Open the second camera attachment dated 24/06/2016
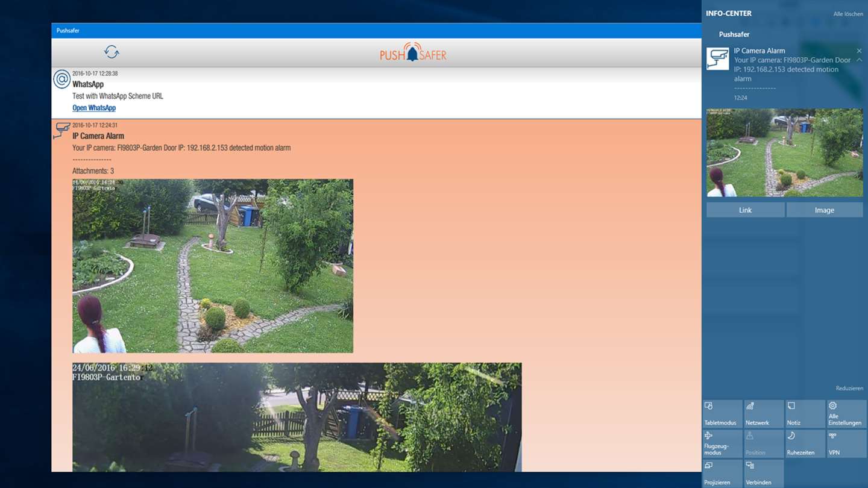Image resolution: width=868 pixels, height=488 pixels. pos(297,417)
